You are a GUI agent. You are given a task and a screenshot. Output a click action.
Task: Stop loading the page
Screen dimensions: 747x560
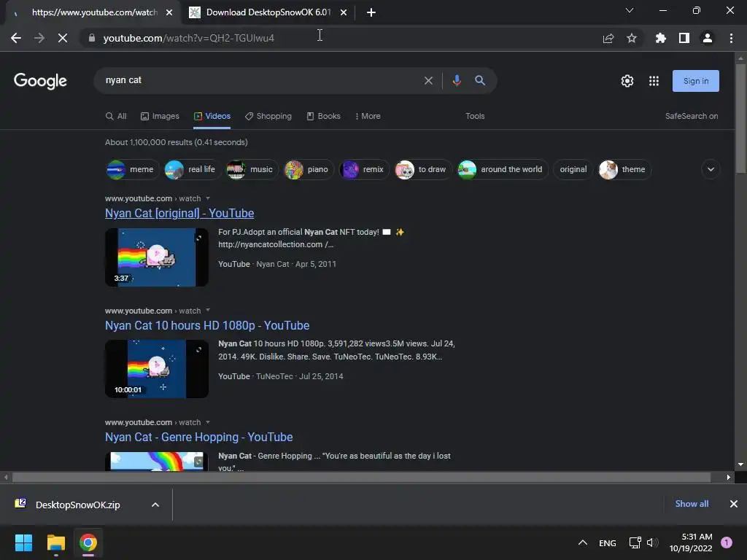click(63, 38)
